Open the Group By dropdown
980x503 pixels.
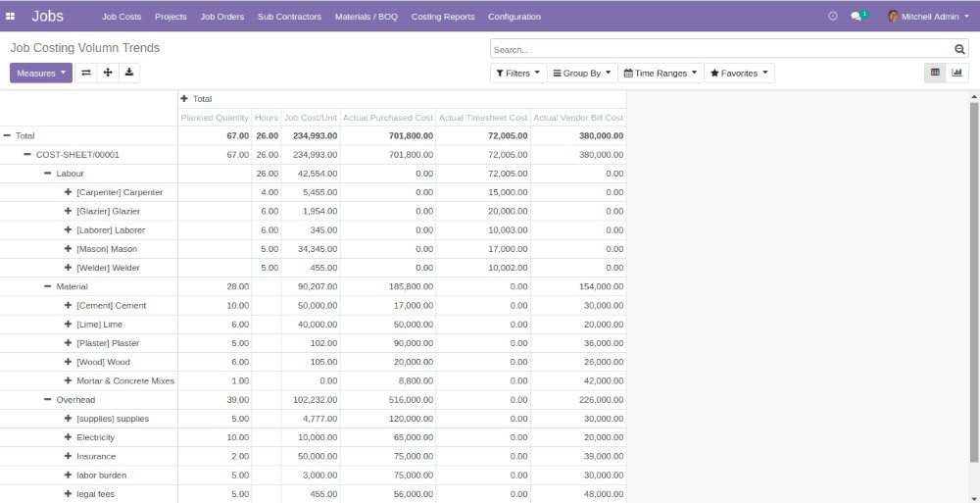[x=581, y=74]
